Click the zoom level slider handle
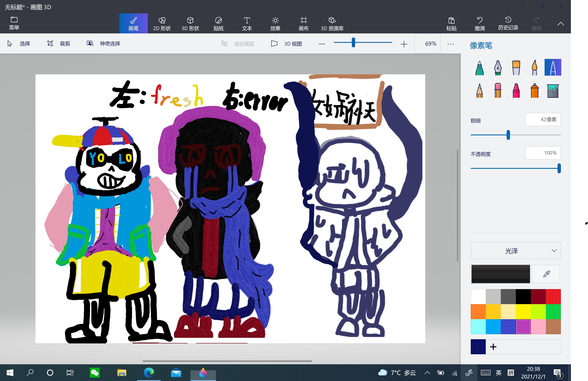Screen dimensions: 588x381 pos(353,43)
